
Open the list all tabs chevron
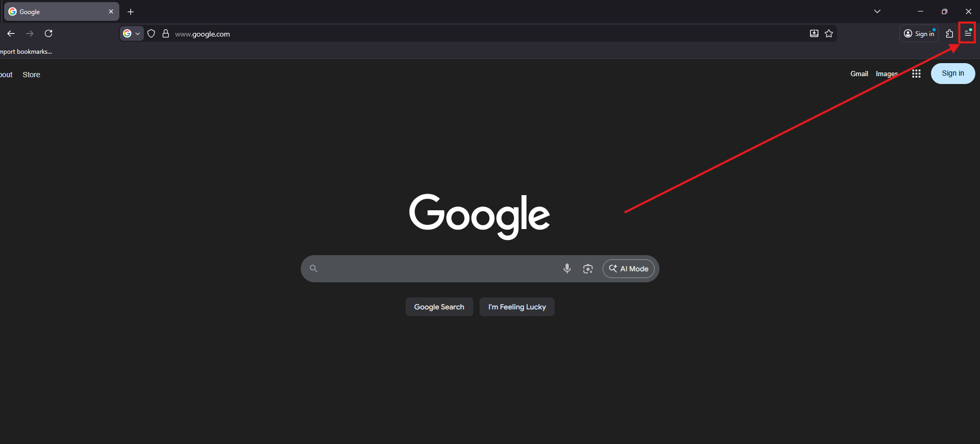(x=877, y=11)
